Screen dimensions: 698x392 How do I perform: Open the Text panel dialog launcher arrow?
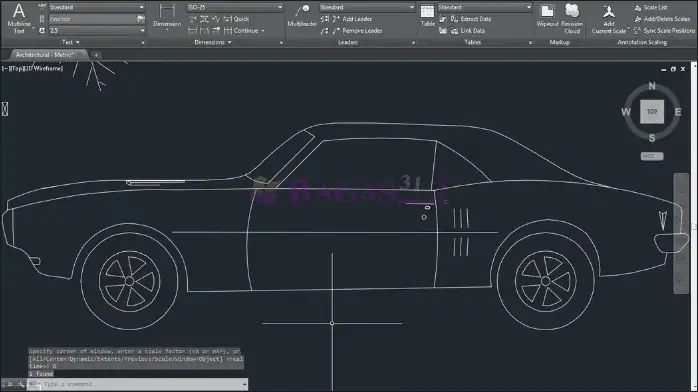pos(143,43)
